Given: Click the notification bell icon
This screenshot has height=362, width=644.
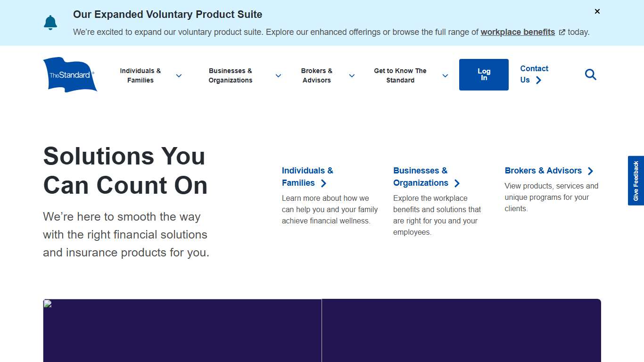Looking at the screenshot, I should (50, 23).
